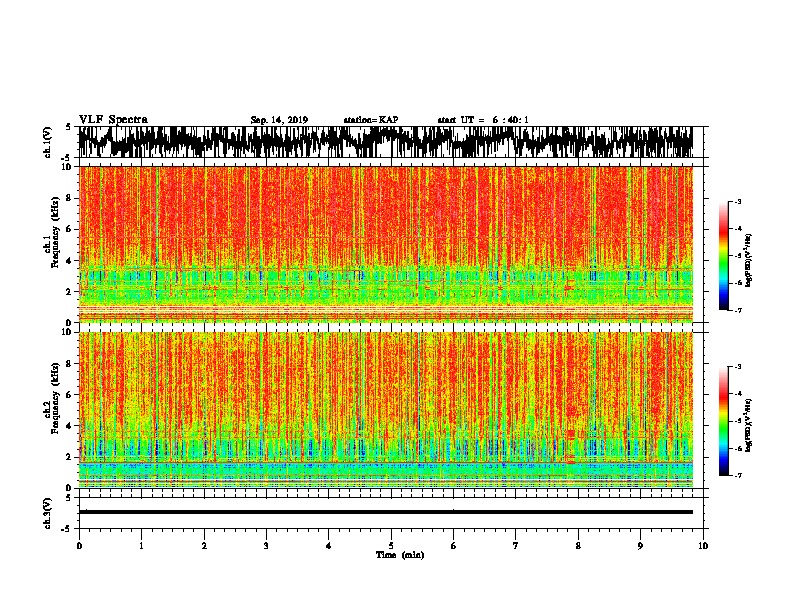Viewport: 792px width, 612px height.
Task: Click the date text 'Sep. 14, 2019'
Action: point(279,120)
